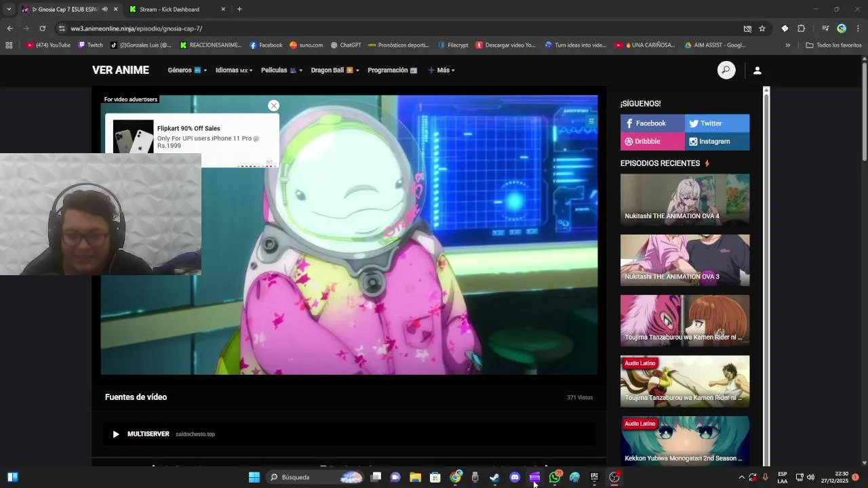868x488 pixels.
Task: Open Steam from the taskbar
Action: [x=494, y=477]
